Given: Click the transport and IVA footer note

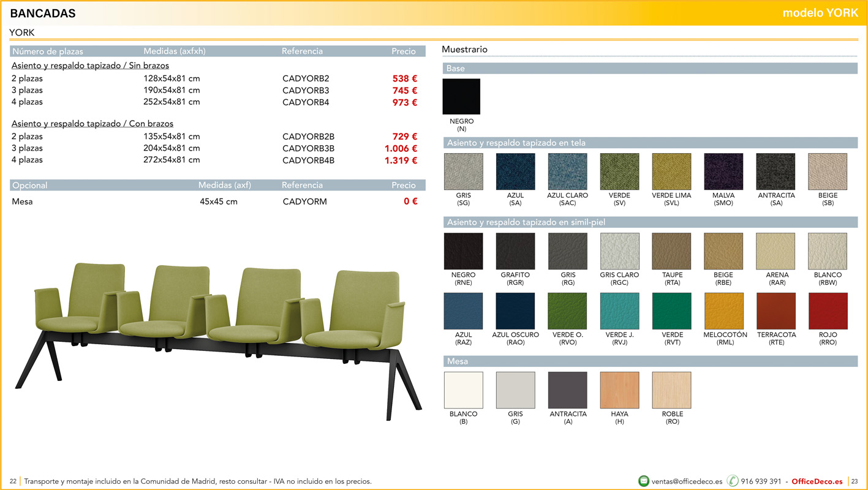Looking at the screenshot, I should pyautogui.click(x=198, y=481).
